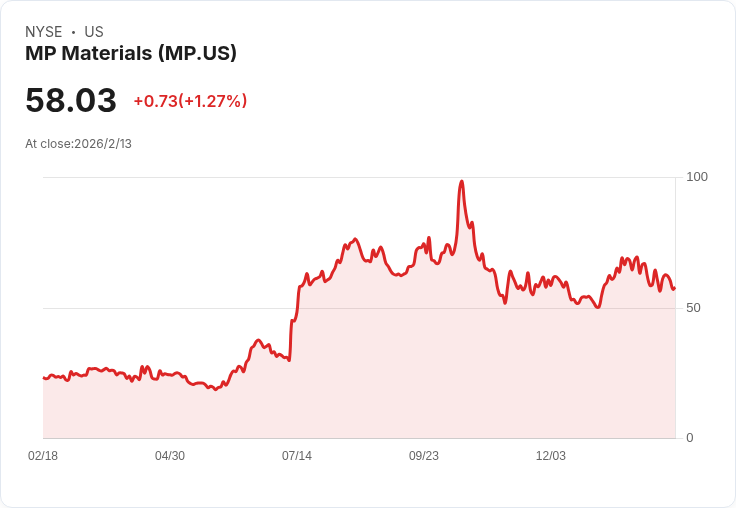Click the 100 y-axis label
Screen dimensions: 736x508
coord(697,177)
